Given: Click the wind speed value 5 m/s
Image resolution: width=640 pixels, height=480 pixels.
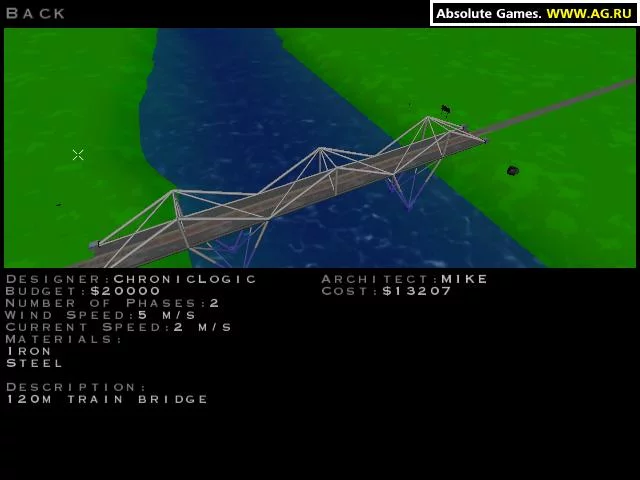Looking at the screenshot, I should 167,315.
